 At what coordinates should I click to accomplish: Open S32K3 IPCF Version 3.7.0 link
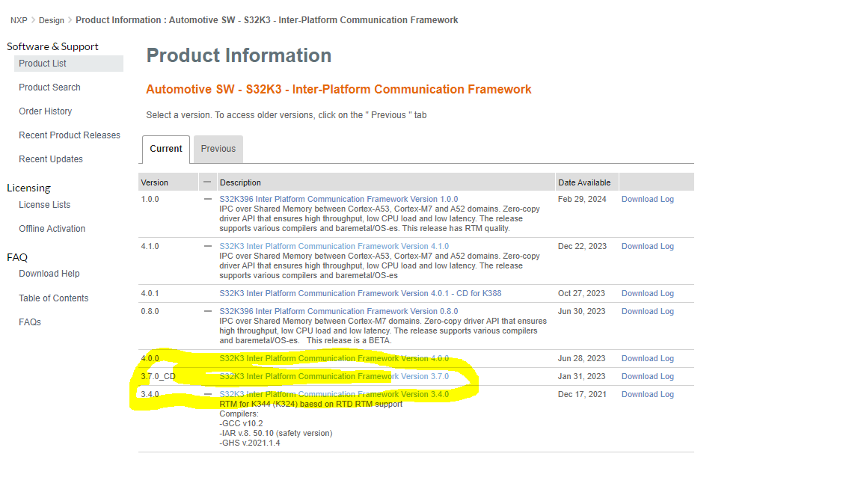coord(334,376)
